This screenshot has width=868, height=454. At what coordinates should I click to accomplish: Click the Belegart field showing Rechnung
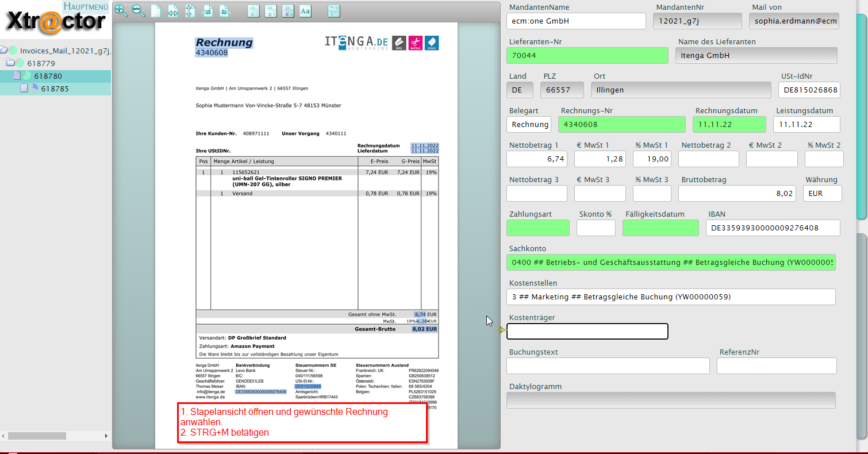(x=529, y=124)
